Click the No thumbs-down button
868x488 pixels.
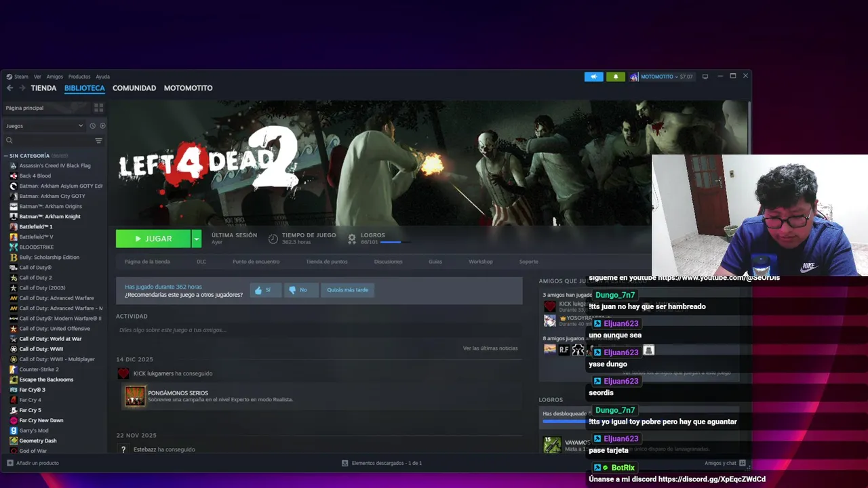coord(300,290)
